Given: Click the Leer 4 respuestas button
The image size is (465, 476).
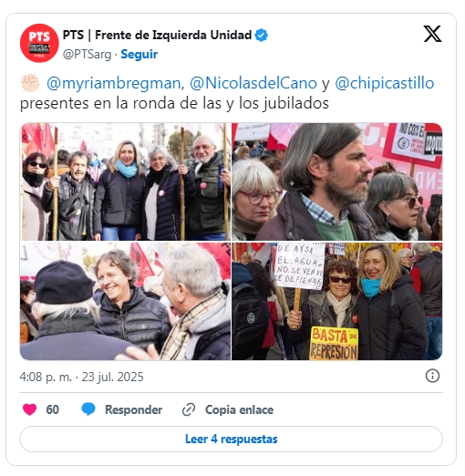Looking at the screenshot, I should tap(231, 439).
